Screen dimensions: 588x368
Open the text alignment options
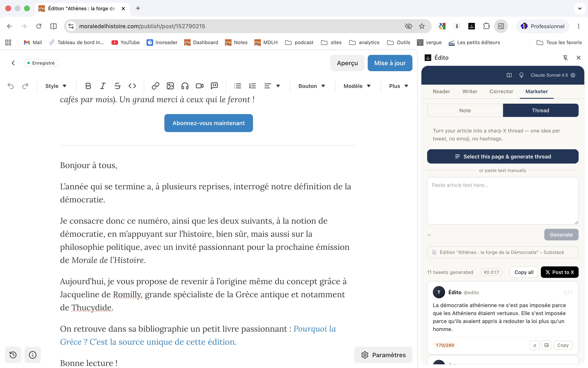click(272, 86)
